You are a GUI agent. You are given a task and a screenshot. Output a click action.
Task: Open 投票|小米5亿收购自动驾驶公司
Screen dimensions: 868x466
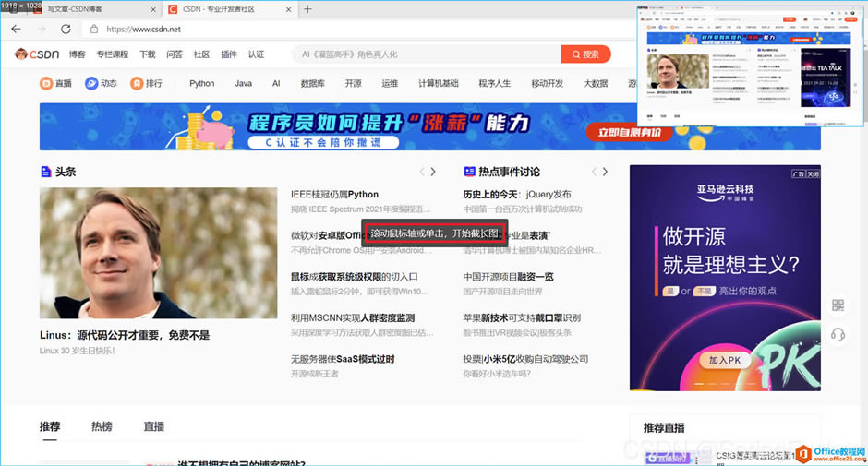pyautogui.click(x=526, y=359)
